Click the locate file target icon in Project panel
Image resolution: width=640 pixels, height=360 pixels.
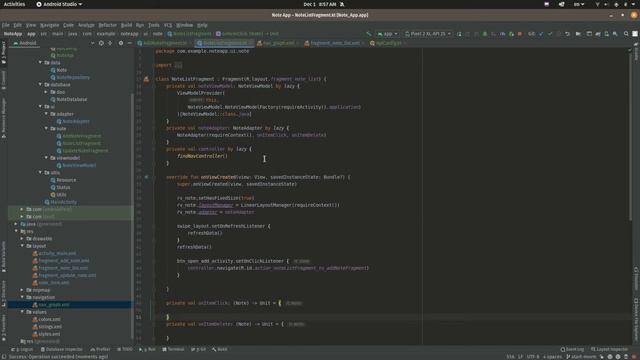(x=101, y=43)
